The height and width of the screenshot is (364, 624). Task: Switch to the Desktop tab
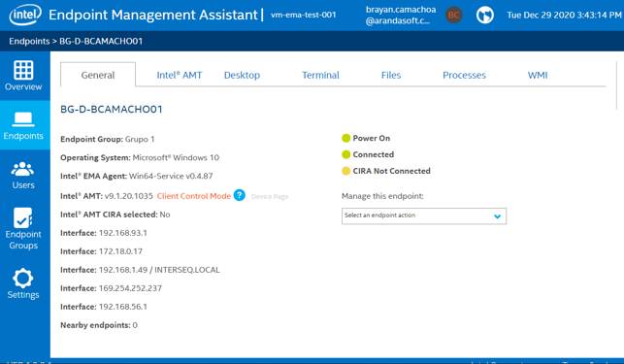pos(242,75)
